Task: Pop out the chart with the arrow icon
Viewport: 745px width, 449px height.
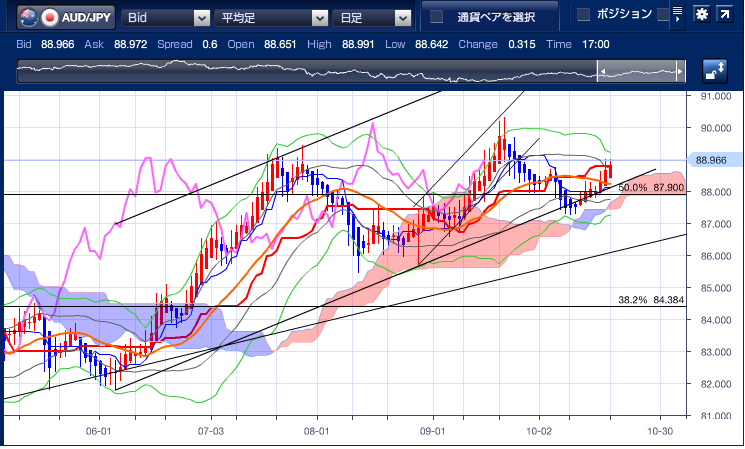Action: [x=725, y=15]
